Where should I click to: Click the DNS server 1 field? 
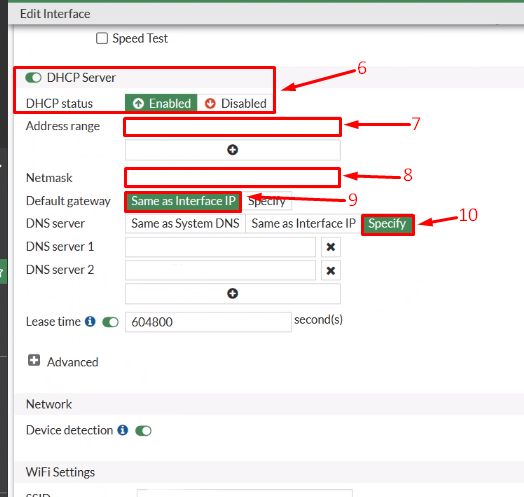pos(220,247)
